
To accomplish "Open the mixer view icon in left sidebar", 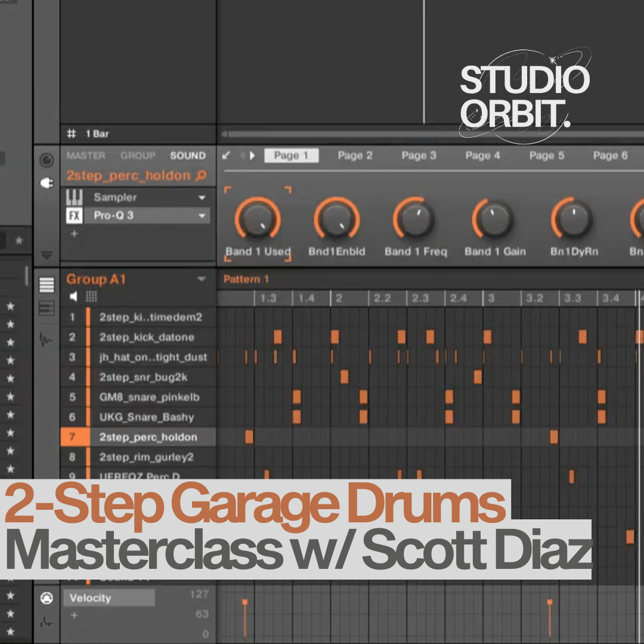I will click(48, 308).
